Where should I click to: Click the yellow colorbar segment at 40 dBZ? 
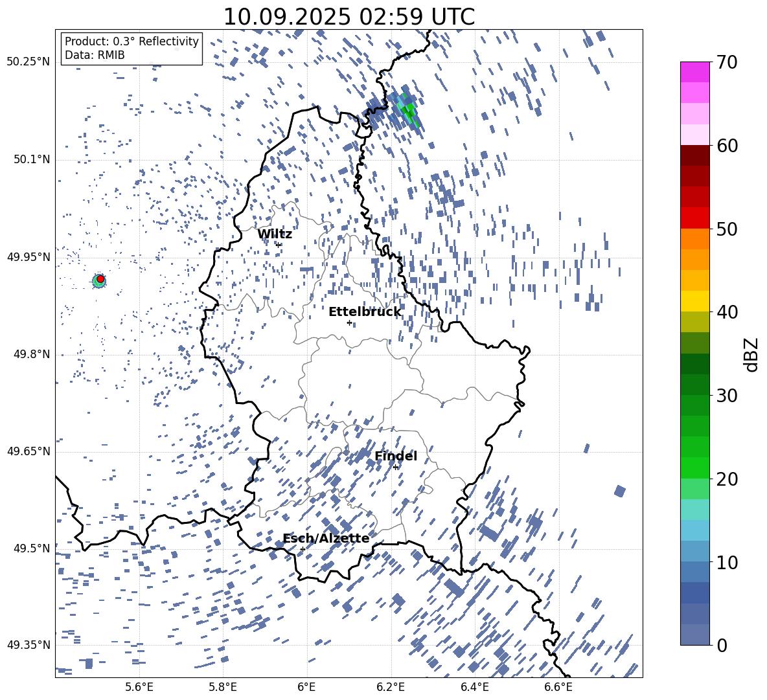694,301
